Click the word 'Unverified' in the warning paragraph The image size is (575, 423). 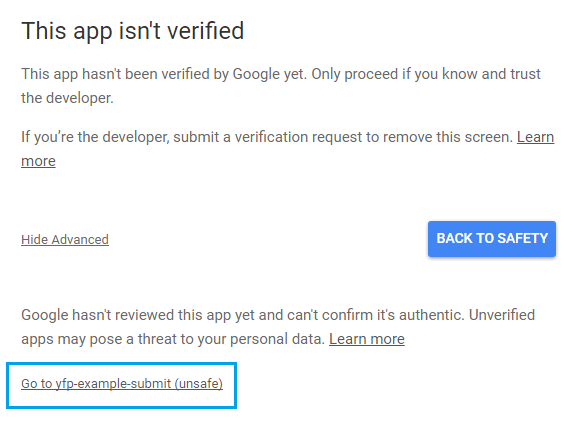[502, 315]
